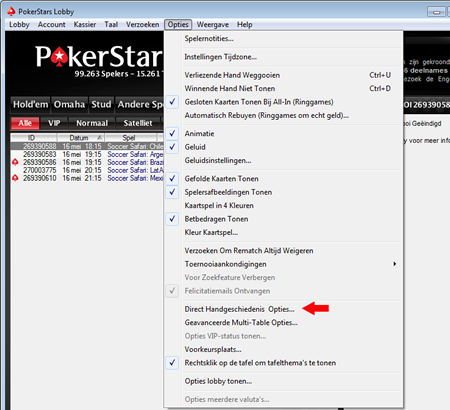Switch to the Stud tab
Screen dimensions: 450x410
(x=101, y=104)
